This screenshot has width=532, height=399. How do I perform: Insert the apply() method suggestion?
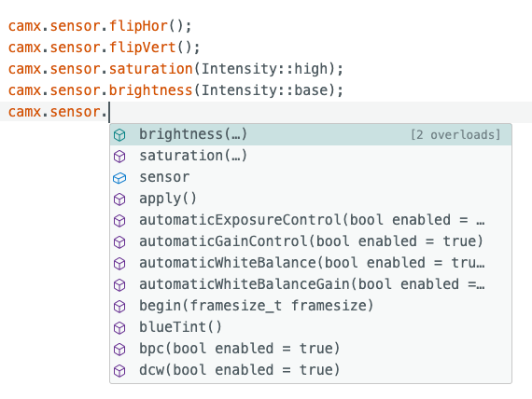(311, 199)
